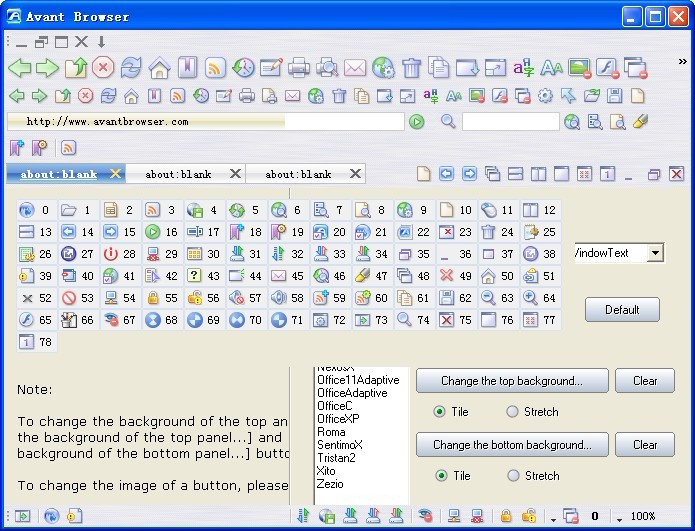Select button image number 65
Image resolution: width=695 pixels, height=531 pixels.
point(36,320)
